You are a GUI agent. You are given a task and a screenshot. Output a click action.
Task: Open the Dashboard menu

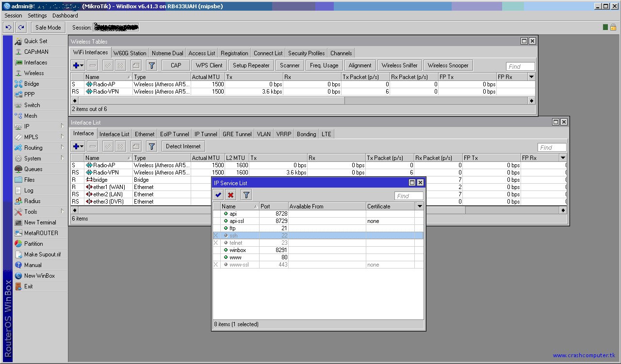pyautogui.click(x=65, y=16)
